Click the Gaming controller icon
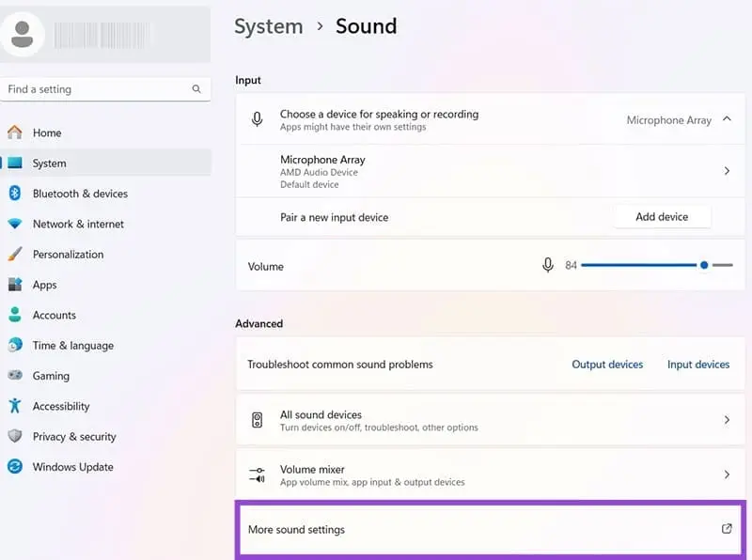752x560 pixels. pos(15,375)
